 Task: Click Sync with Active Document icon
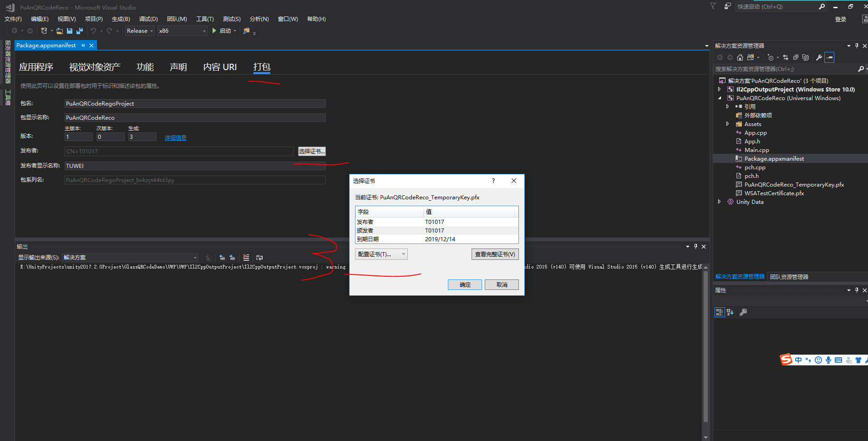pos(786,57)
